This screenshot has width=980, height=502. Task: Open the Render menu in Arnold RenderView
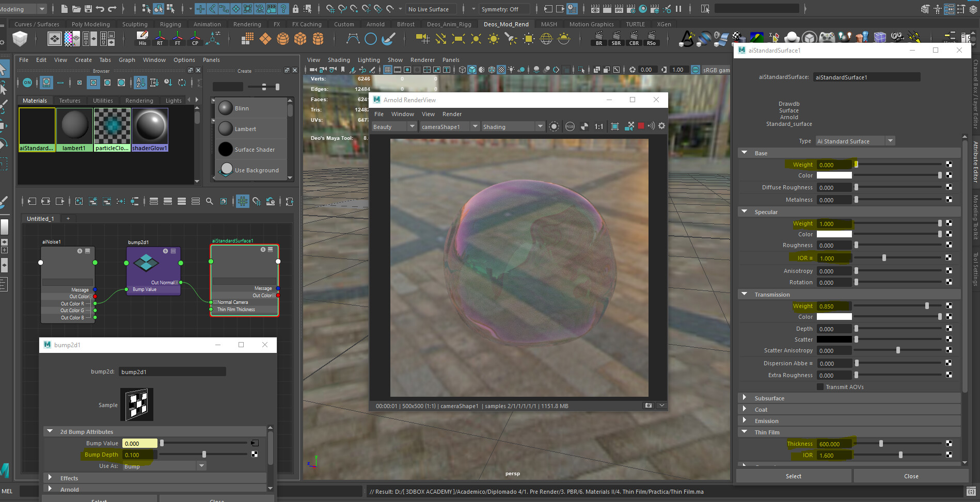(x=452, y=114)
